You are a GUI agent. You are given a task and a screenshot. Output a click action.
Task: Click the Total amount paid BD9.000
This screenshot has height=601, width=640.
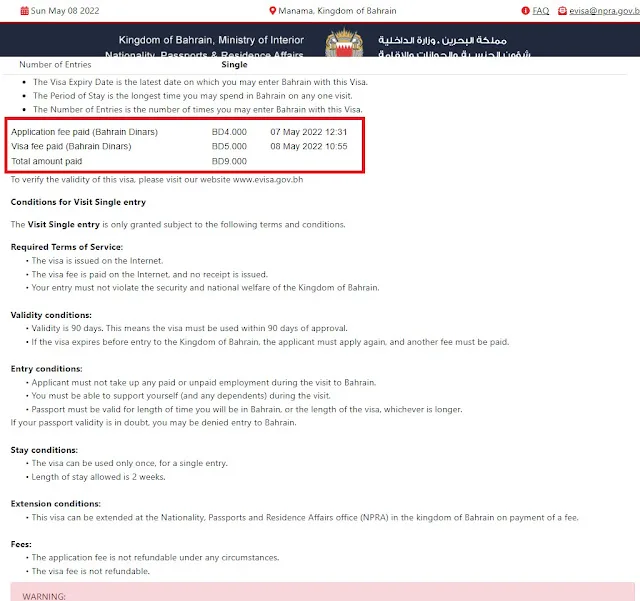[x=229, y=161]
